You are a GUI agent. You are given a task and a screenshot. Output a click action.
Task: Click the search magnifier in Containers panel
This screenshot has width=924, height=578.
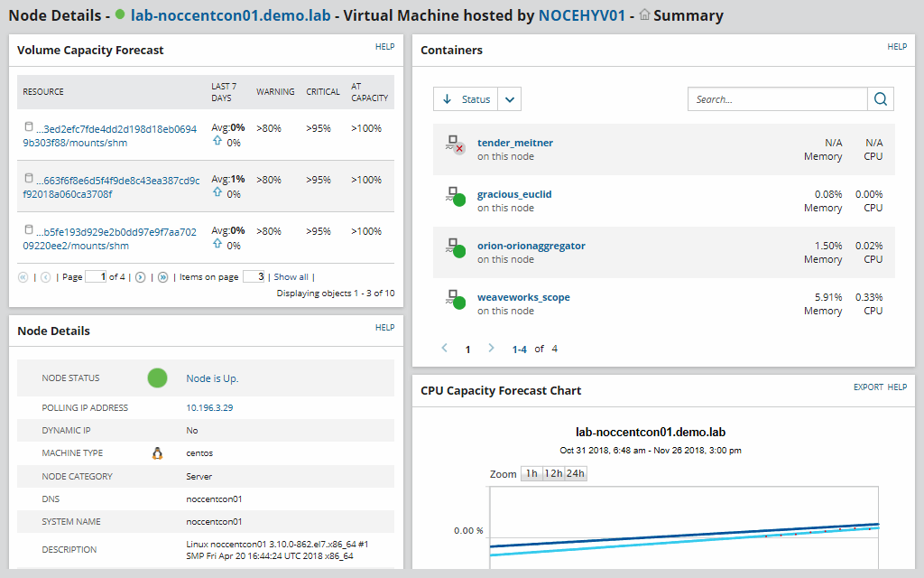tap(880, 99)
